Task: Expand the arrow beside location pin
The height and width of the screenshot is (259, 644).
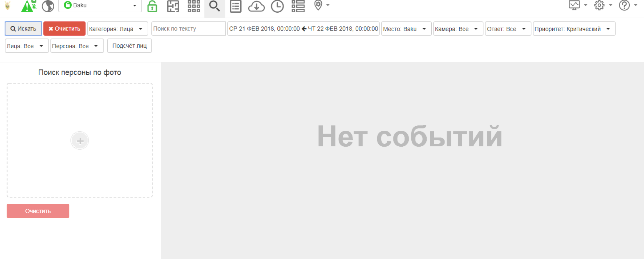Action: click(328, 5)
